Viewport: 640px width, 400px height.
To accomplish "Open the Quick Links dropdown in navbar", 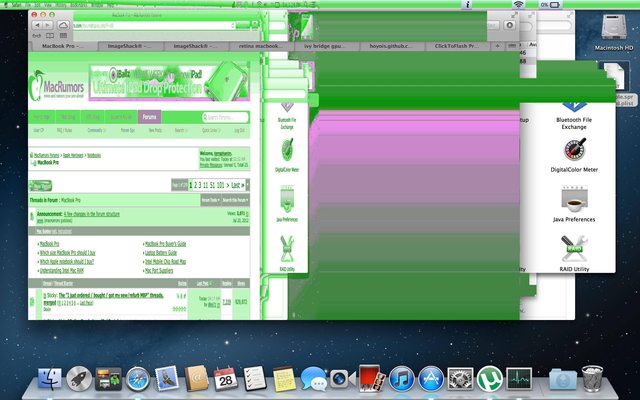I will (x=211, y=131).
